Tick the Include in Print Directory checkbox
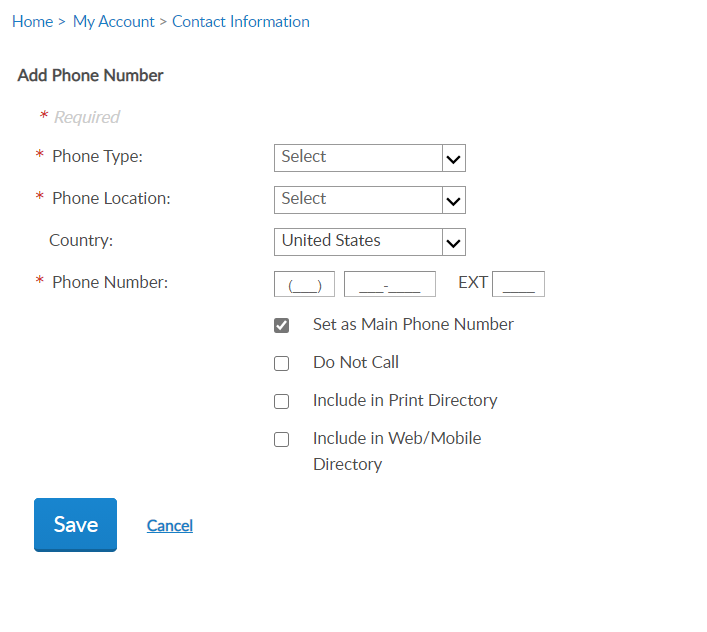Screen dimensions: 707x632 pyautogui.click(x=282, y=401)
